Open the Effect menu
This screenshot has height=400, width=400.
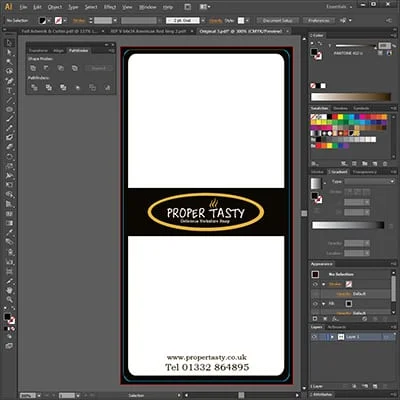click(x=110, y=7)
